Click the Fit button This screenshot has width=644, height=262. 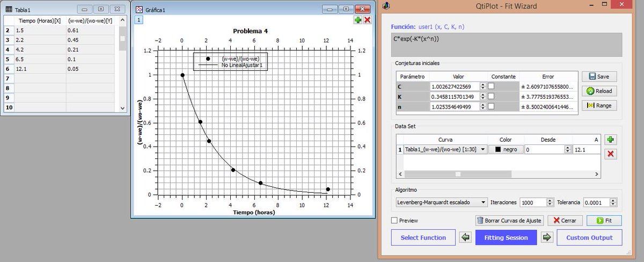(x=604, y=221)
